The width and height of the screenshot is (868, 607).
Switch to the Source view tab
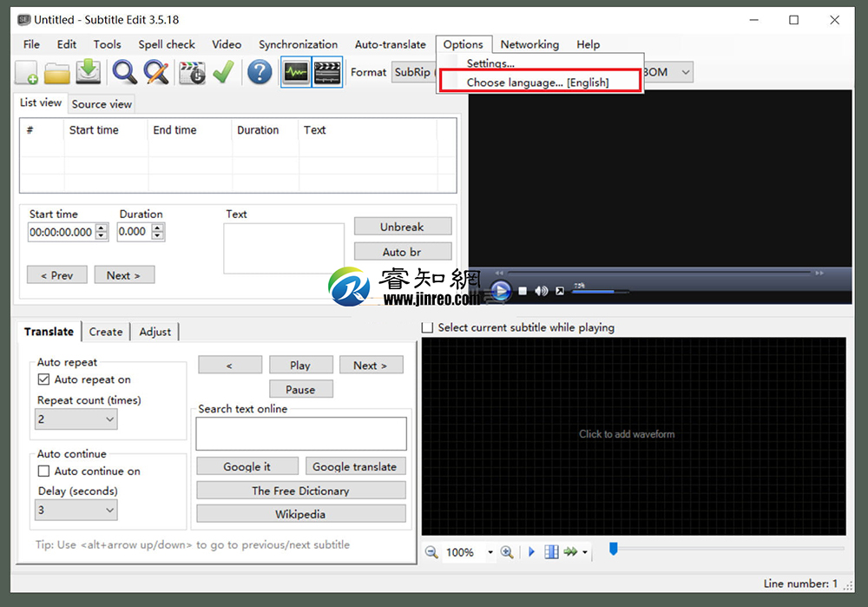click(x=102, y=104)
